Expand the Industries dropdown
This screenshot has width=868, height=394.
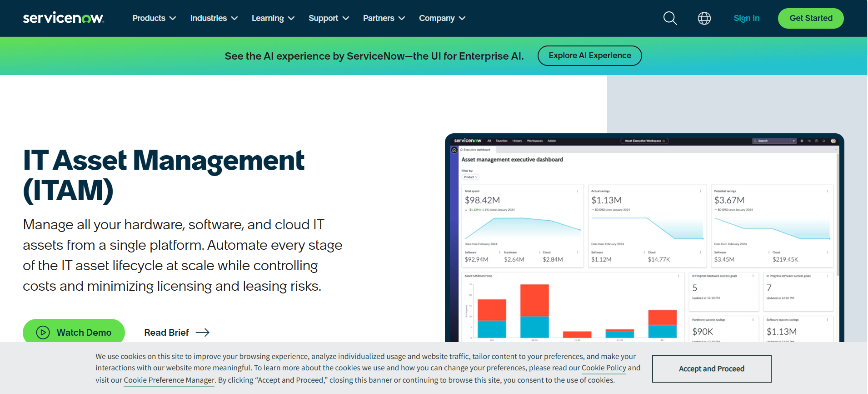(214, 18)
